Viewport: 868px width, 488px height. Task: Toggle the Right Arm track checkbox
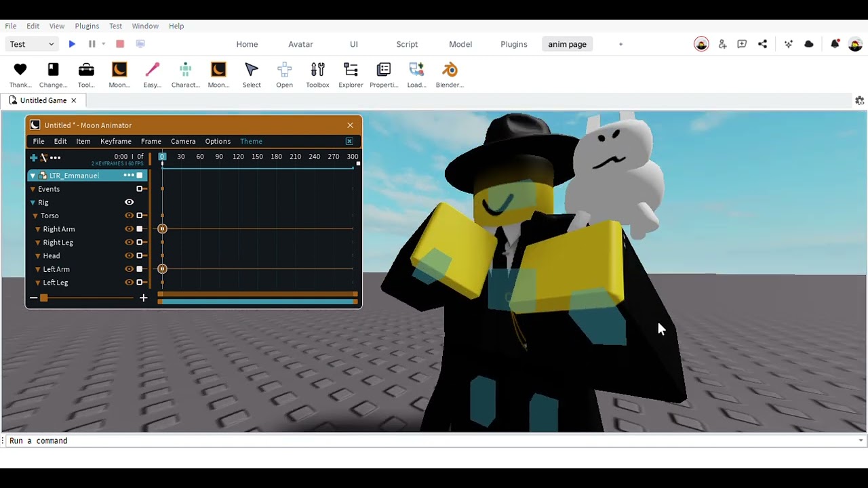(x=140, y=229)
